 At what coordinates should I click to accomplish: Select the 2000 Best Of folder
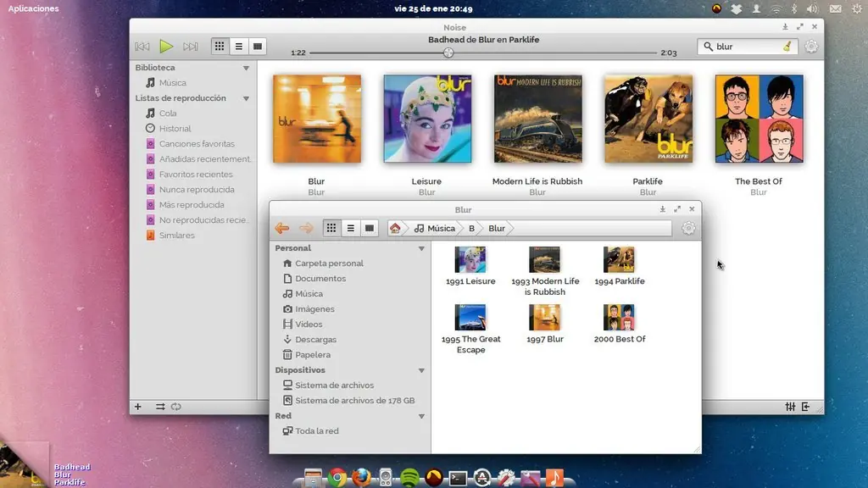point(620,324)
